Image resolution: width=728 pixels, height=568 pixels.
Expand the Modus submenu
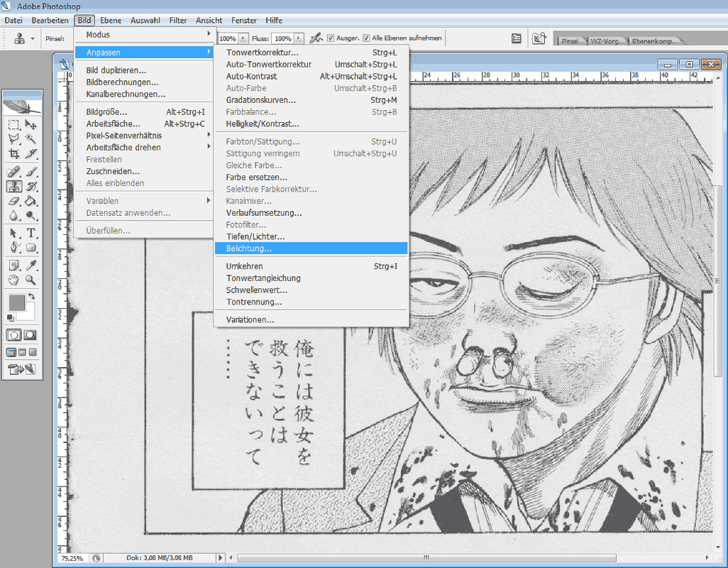pos(143,34)
